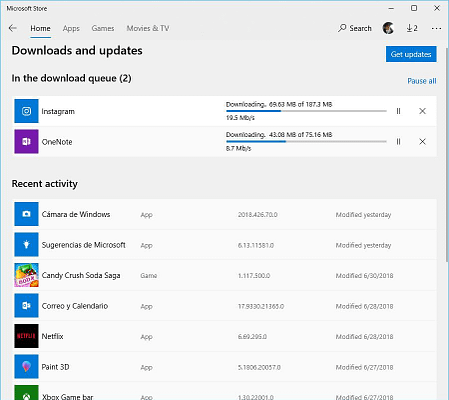Switch to the Movies & TV tab
This screenshot has height=400, width=449.
coord(148,28)
